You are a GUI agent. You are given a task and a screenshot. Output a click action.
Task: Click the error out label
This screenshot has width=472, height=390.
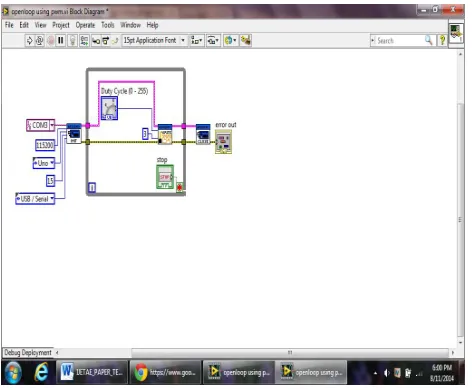(x=226, y=125)
